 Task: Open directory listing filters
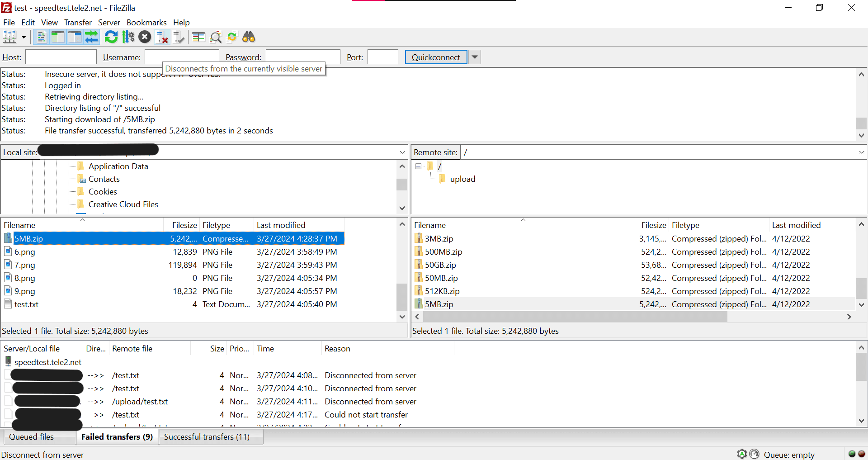(198, 37)
